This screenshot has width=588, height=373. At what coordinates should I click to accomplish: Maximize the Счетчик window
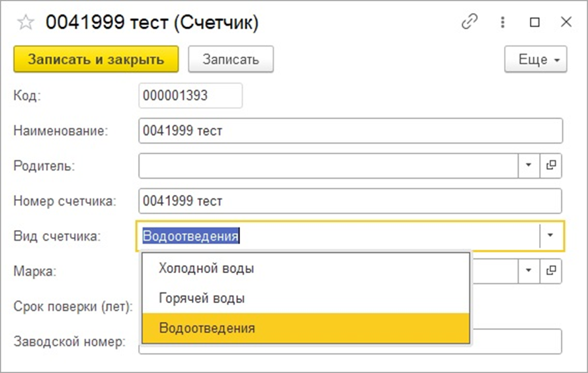534,22
